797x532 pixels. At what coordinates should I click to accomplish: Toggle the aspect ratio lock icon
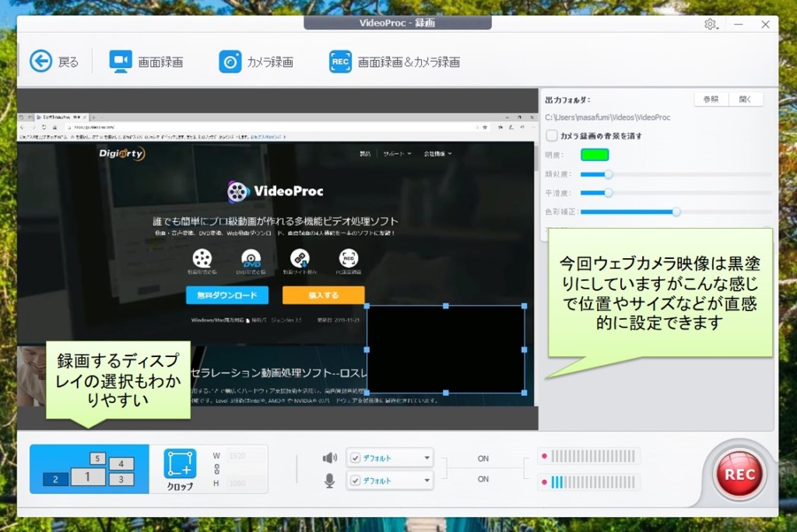tap(216, 469)
